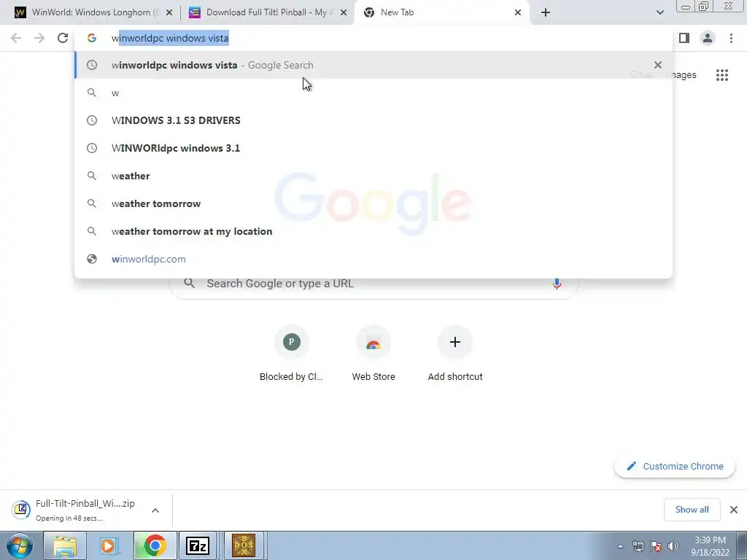Image resolution: width=747 pixels, height=560 pixels.
Task: Select the plain 'w' search suggestion
Action: tap(373, 93)
